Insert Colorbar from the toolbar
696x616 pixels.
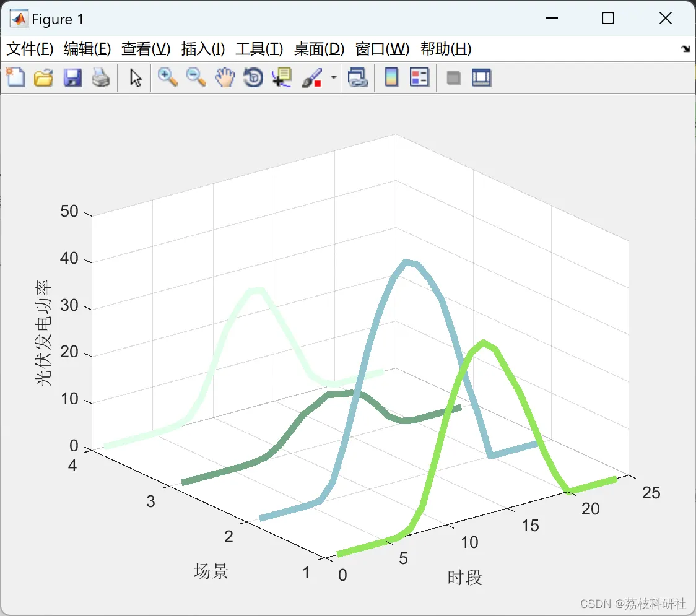pos(391,77)
